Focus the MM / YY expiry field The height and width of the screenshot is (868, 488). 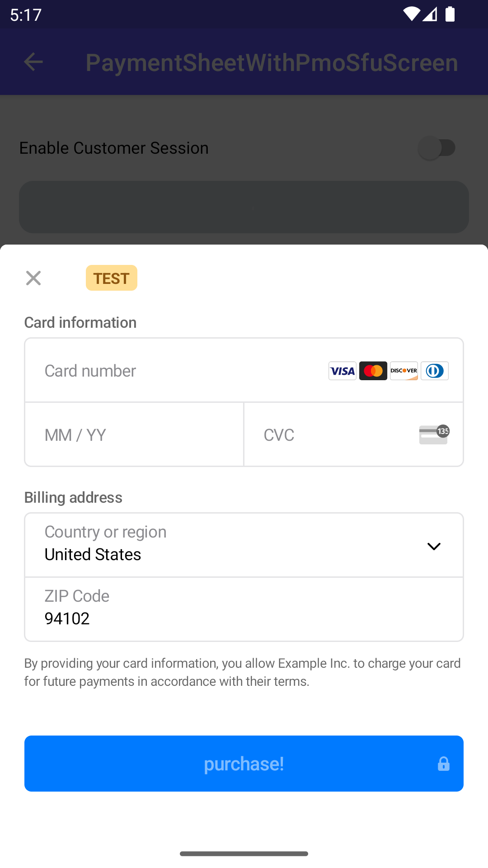pyautogui.click(x=134, y=434)
